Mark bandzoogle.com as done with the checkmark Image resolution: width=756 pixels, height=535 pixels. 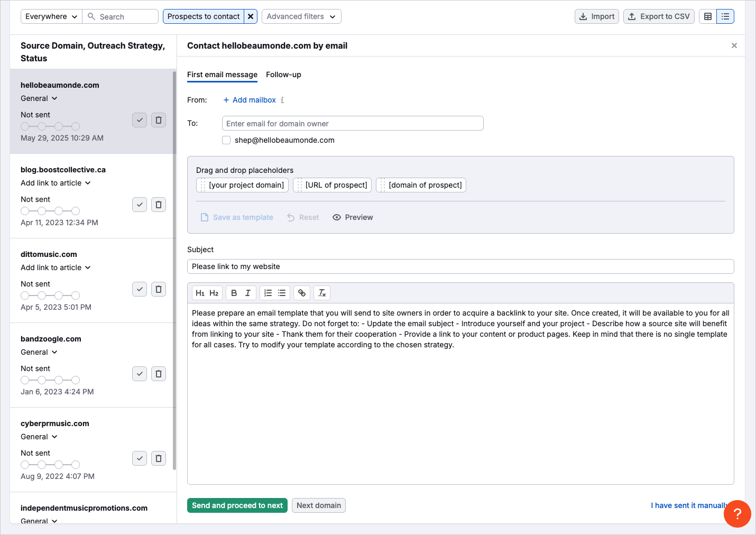[x=139, y=374]
